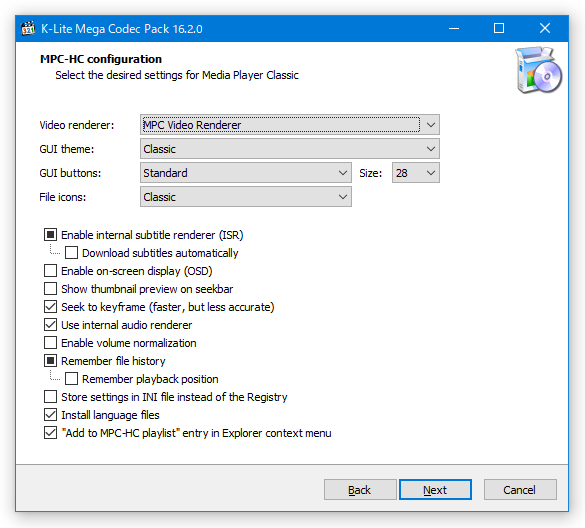Enable volume normalization checkbox
585x528 pixels.
[50, 343]
